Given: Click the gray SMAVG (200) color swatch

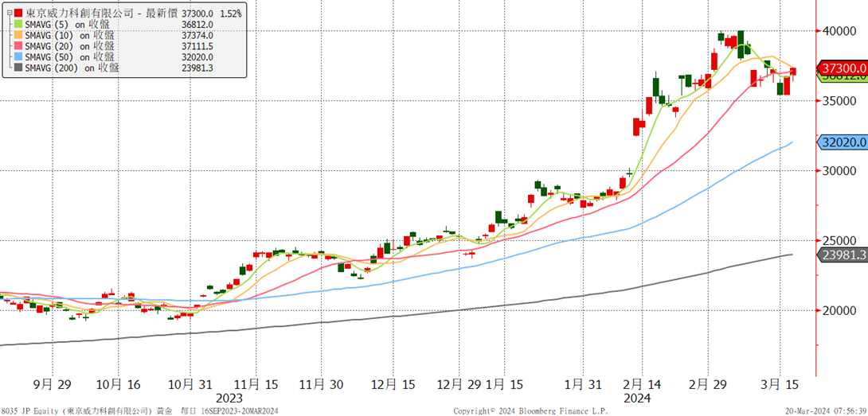Looking at the screenshot, I should point(19,68).
